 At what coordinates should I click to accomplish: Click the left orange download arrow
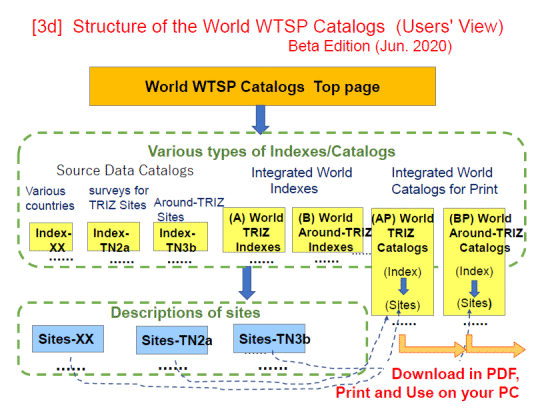click(432, 345)
